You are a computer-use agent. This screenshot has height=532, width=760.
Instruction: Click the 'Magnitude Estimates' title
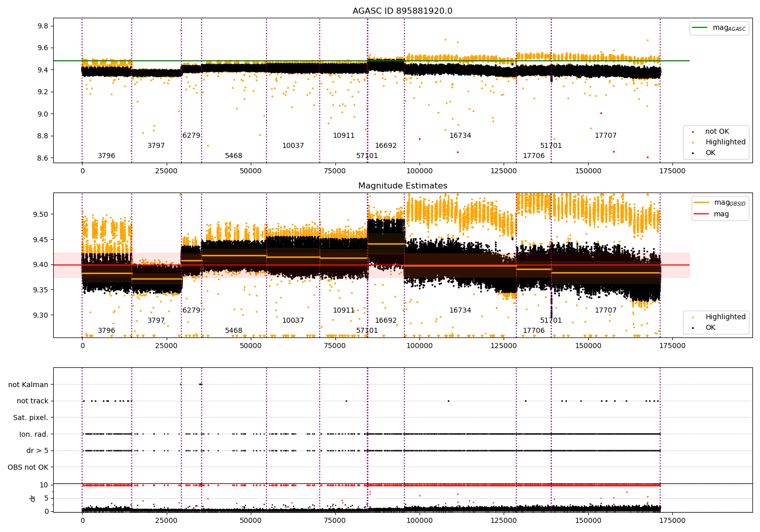[403, 186]
